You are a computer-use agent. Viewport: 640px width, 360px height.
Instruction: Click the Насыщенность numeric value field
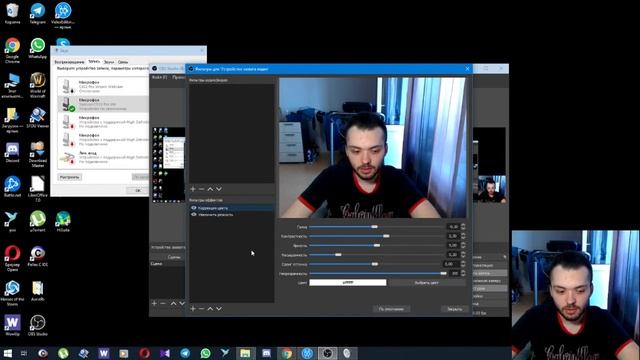pos(453,255)
